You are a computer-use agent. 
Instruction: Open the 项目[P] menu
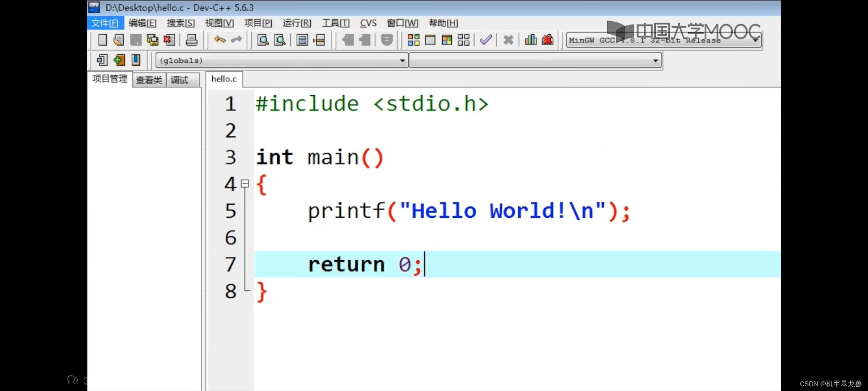tap(258, 23)
